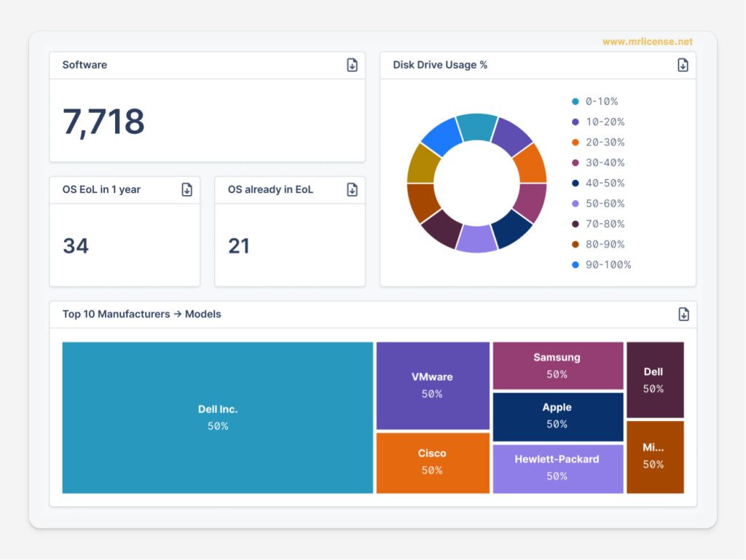Viewport: 746px width, 560px height.
Task: Expand the Cisco manufacturer tile
Action: [432, 462]
